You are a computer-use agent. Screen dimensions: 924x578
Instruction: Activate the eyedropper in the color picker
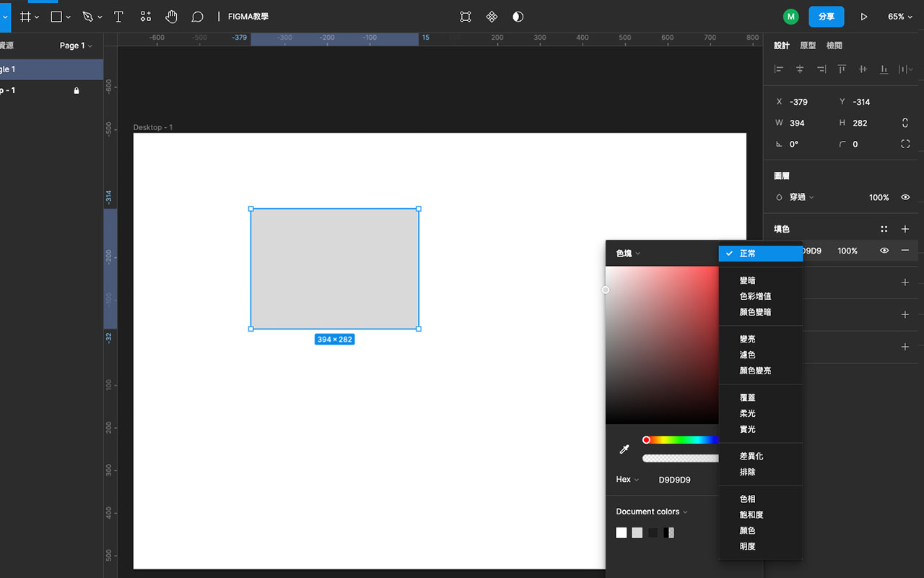pyautogui.click(x=624, y=448)
